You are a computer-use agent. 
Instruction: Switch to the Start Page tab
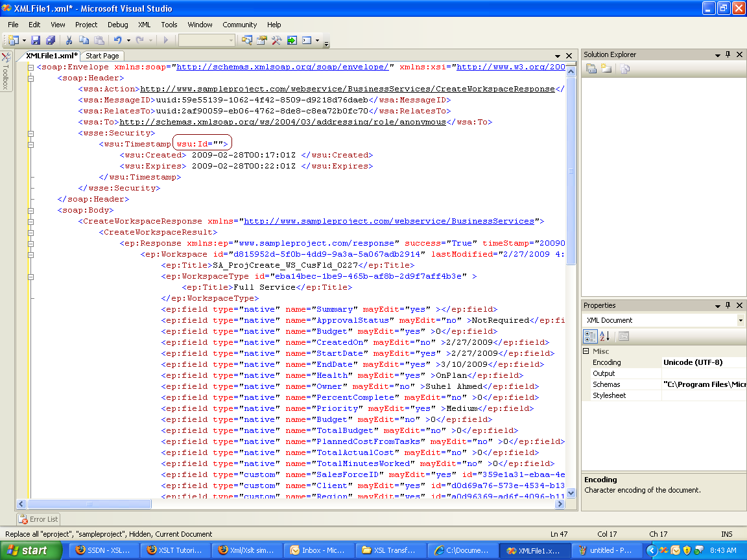102,56
